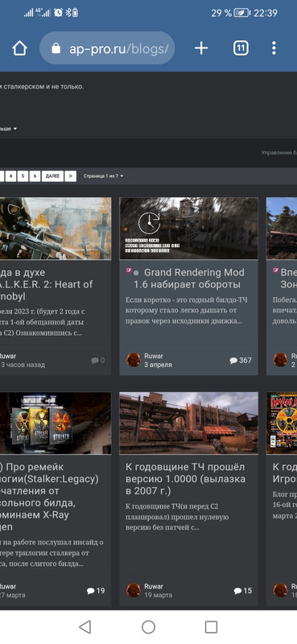297x644 pixels.
Task: Click Ruwar avatar on Grand Rendering post
Action: pyautogui.click(x=134, y=360)
